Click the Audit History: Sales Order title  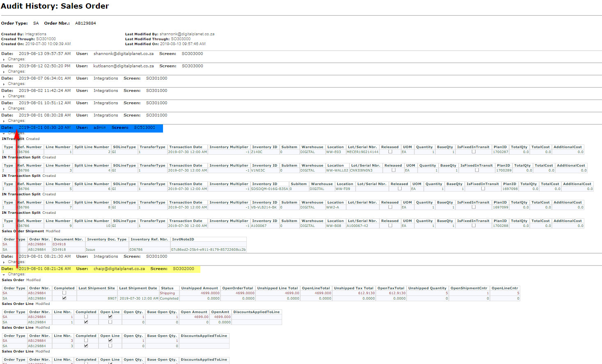tap(55, 6)
